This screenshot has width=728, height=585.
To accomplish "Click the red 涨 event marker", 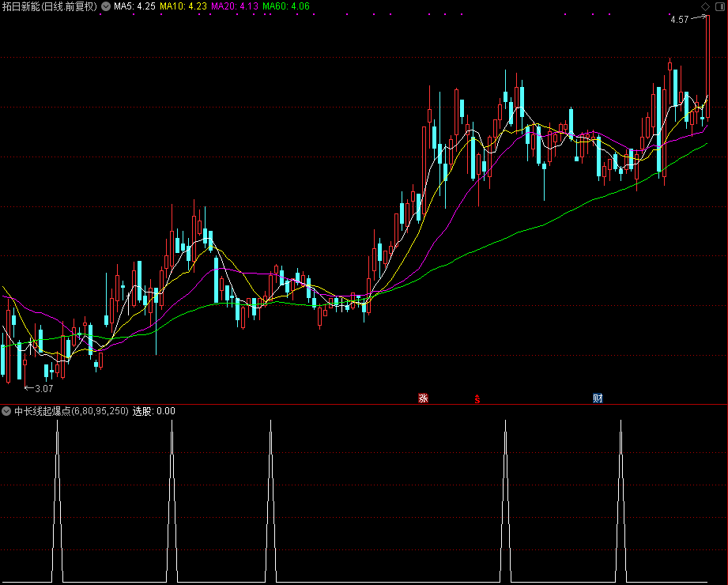I will (423, 398).
